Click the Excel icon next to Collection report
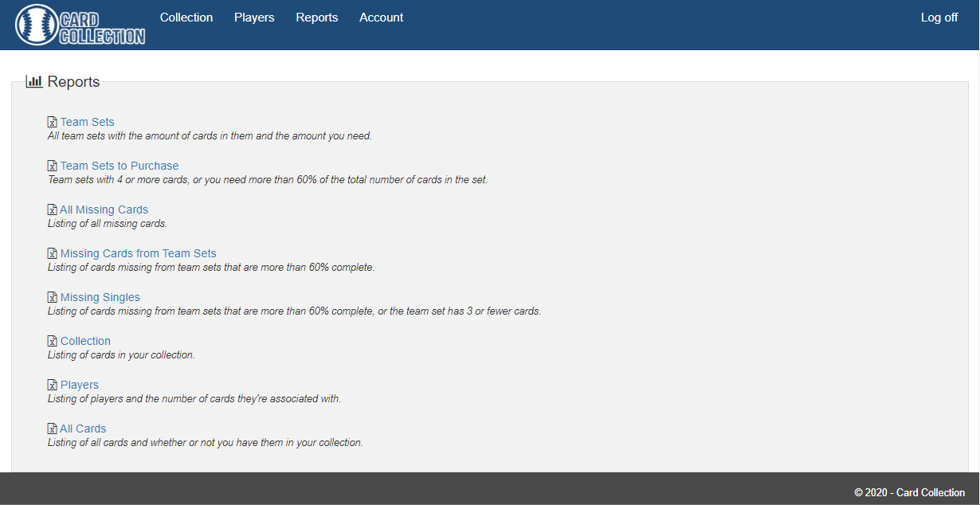Image resolution: width=980 pixels, height=505 pixels. pos(53,341)
